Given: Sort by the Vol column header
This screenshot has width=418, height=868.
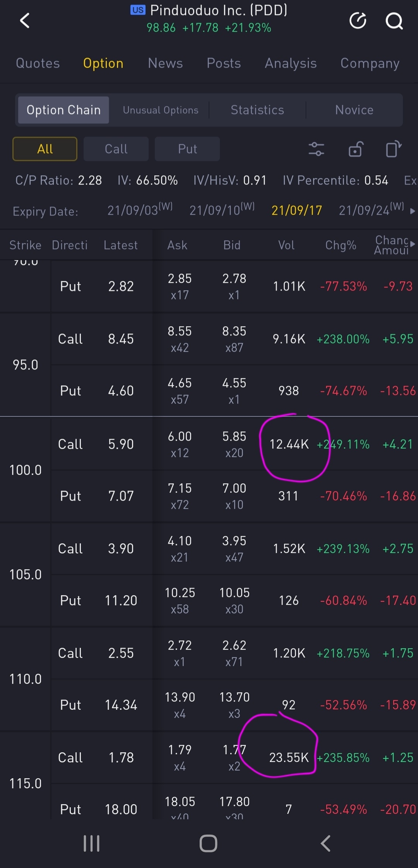Looking at the screenshot, I should tap(286, 245).
